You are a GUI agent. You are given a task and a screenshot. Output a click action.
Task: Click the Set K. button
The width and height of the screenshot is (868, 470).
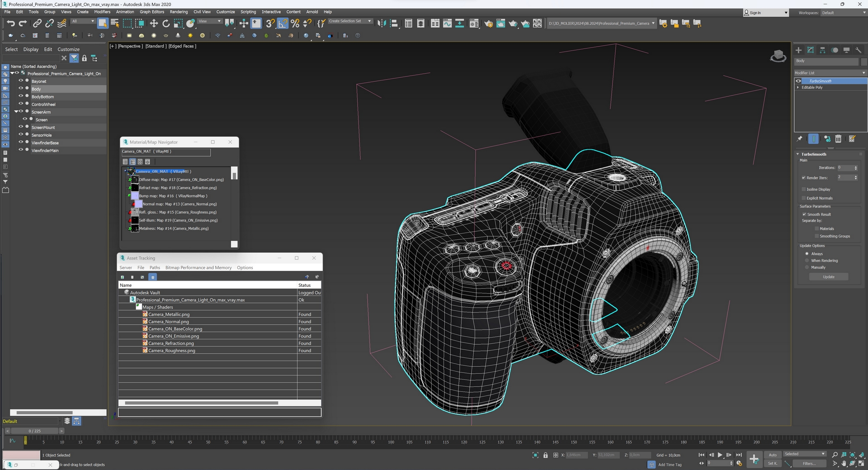point(773,463)
